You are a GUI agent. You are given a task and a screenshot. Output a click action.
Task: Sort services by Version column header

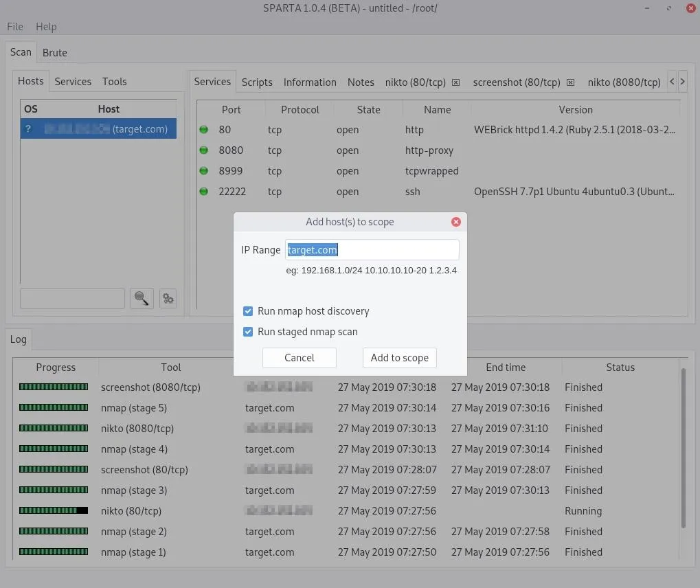(576, 110)
